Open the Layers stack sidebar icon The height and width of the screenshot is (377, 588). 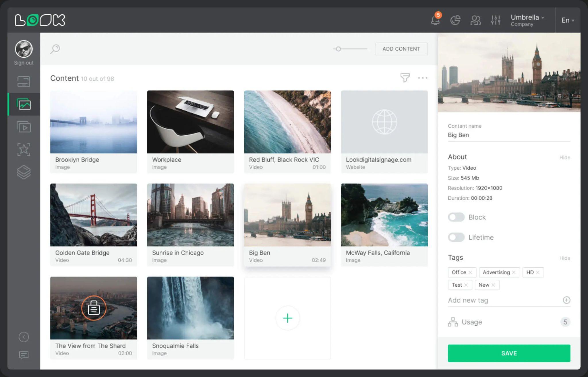coord(24,172)
